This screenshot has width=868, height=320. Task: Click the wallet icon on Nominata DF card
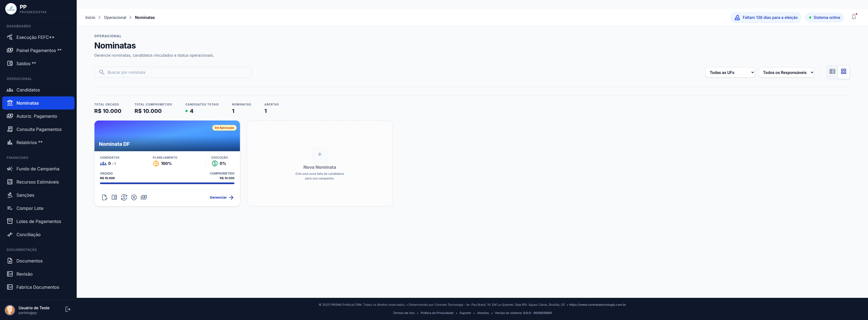pos(114,198)
